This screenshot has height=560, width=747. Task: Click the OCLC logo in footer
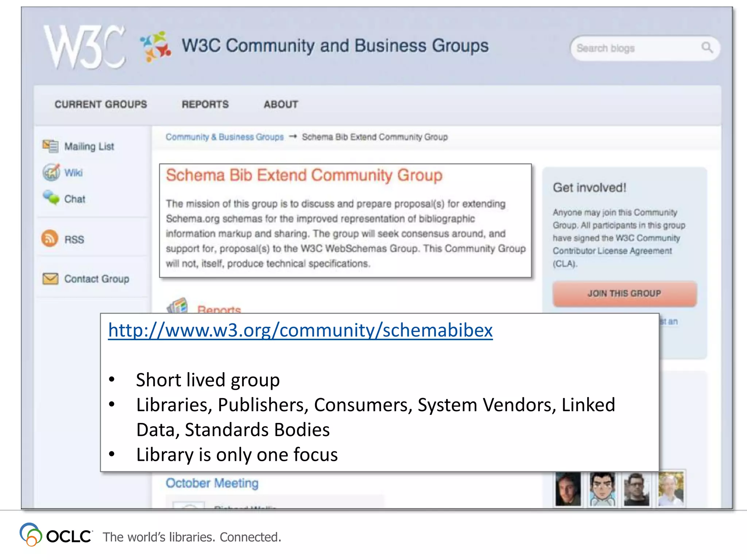pos(56,535)
